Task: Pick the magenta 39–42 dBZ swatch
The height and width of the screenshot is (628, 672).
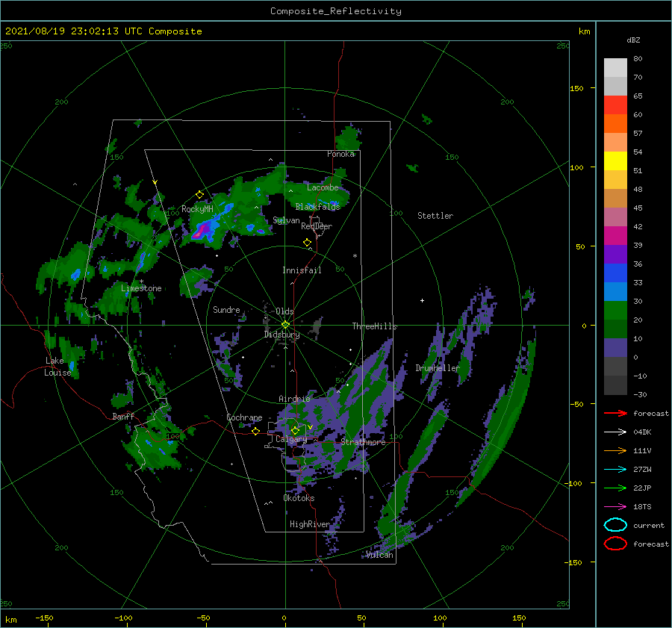Action: pos(615,235)
